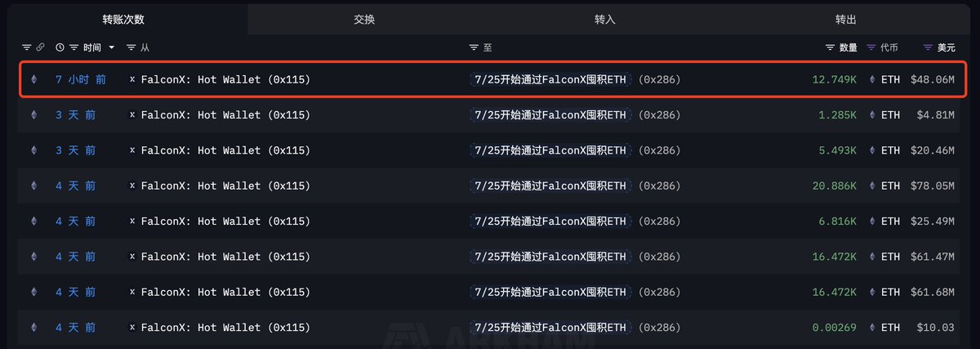This screenshot has height=349, width=980.
Task: Click the (0x286) address in $10.03 row
Action: click(660, 328)
